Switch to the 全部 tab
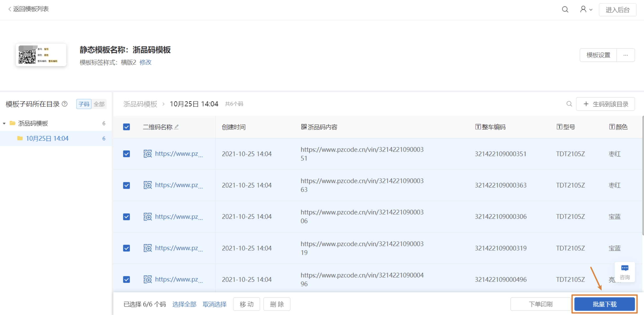The image size is (644, 315). coord(99,104)
